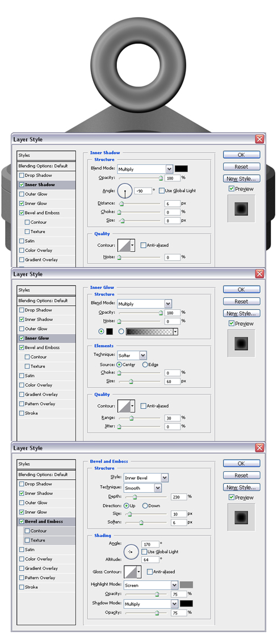Select the Edge source radio button
This screenshot has height=644, width=277.
(x=145, y=364)
